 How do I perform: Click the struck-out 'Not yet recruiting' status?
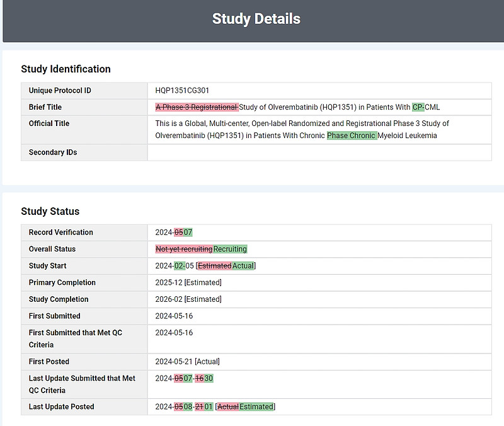tap(184, 249)
